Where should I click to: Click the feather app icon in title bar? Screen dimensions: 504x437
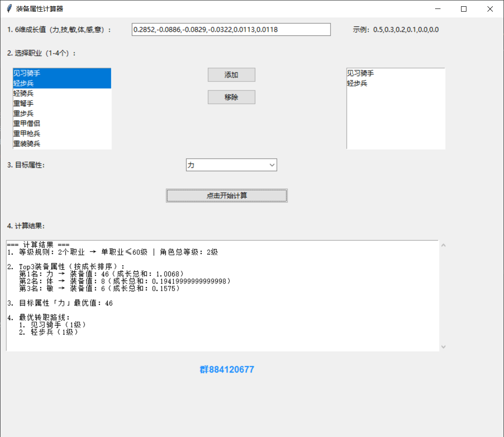[x=8, y=9]
